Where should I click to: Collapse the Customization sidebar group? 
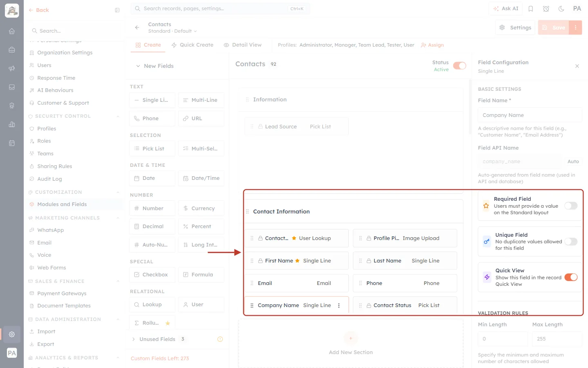[x=118, y=192]
